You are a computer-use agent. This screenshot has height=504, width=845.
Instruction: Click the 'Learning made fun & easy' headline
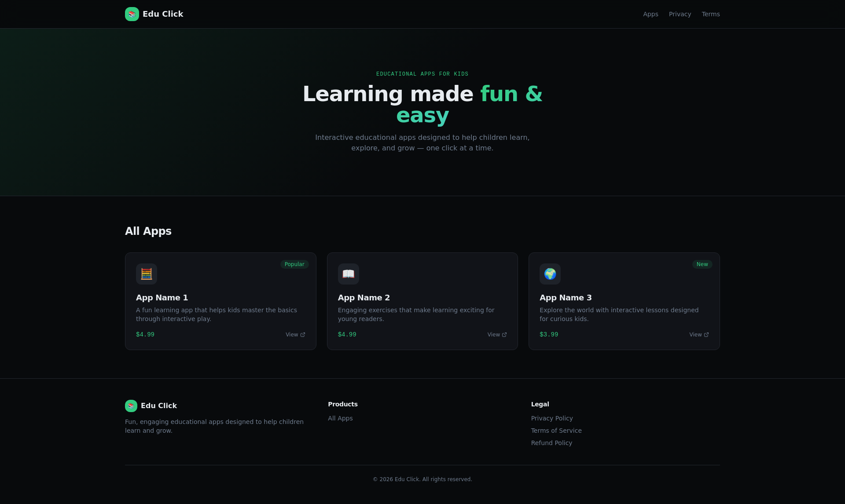pyautogui.click(x=422, y=105)
